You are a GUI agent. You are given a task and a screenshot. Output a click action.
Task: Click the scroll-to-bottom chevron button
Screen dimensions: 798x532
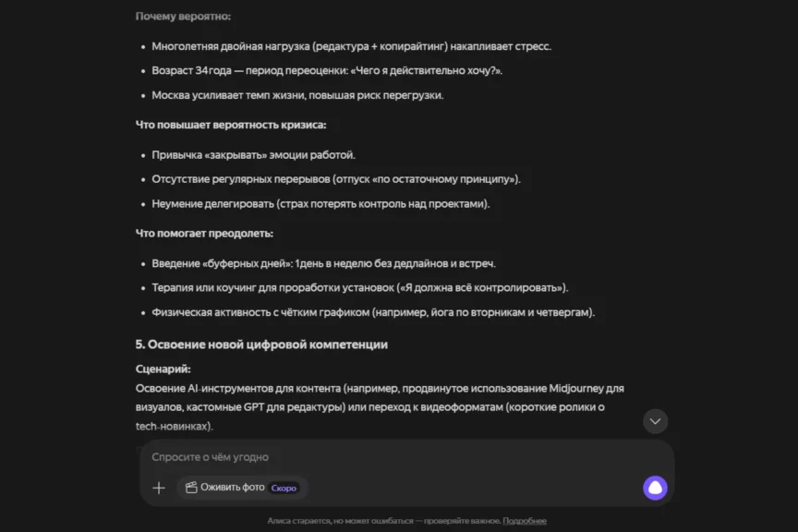[655, 421]
